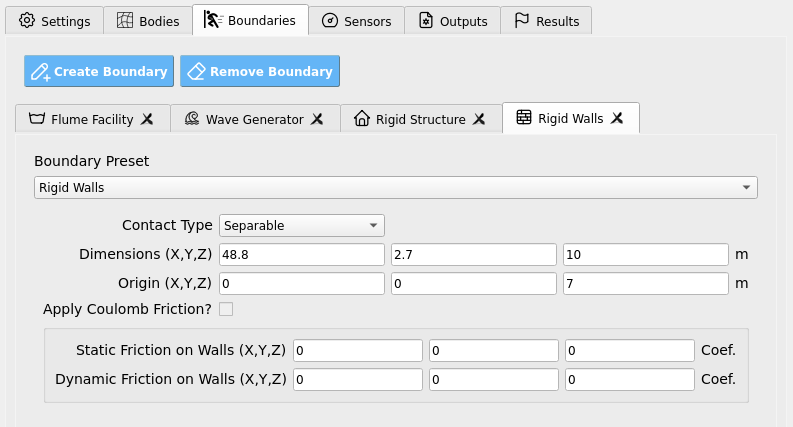Screen dimensions: 793x427
Task: Enable the Apply Coulomb Friction checkbox
Action: [226, 309]
